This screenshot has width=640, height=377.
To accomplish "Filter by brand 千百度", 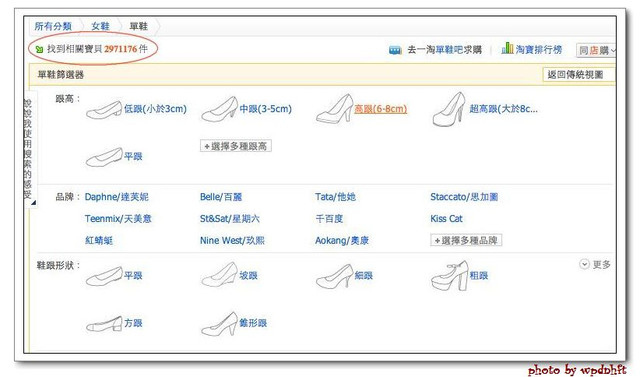I will (329, 219).
